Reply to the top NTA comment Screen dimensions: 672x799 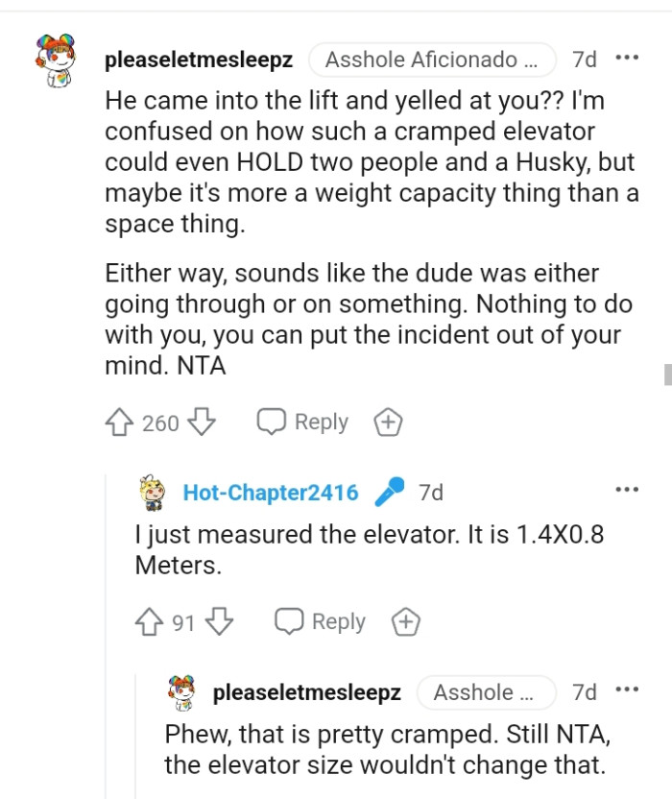[301, 422]
